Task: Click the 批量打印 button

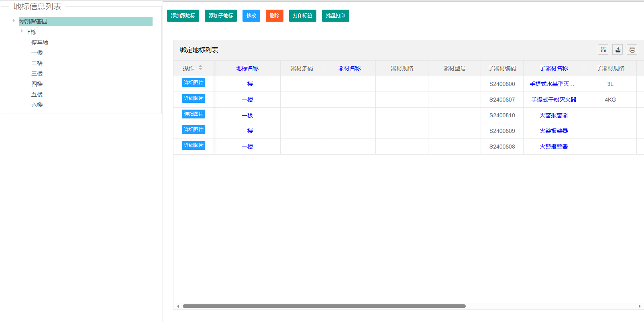Action: point(336,16)
